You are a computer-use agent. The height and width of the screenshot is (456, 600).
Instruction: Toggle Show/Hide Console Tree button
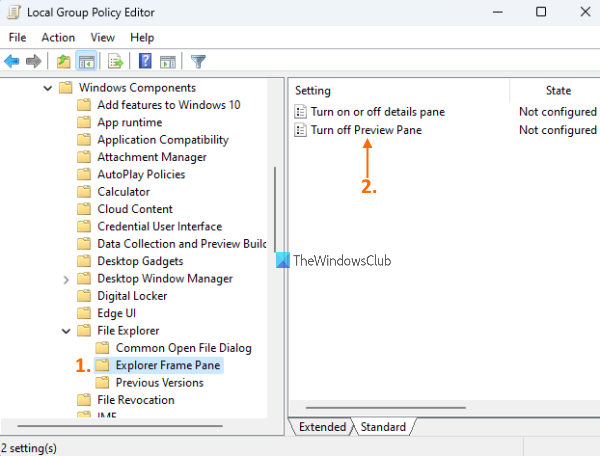tap(86, 61)
